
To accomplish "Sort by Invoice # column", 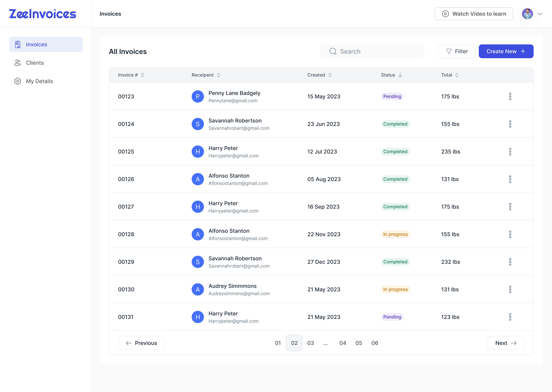I will click(x=143, y=75).
